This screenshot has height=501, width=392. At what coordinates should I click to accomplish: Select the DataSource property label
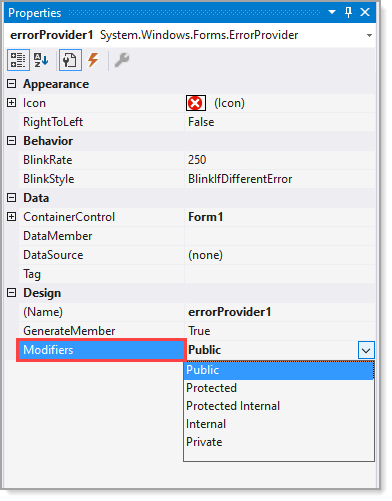point(53,255)
